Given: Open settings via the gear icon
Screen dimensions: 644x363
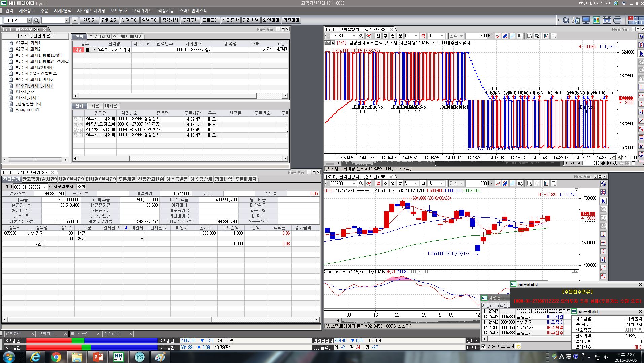Looking at the screenshot, I should 566,20.
